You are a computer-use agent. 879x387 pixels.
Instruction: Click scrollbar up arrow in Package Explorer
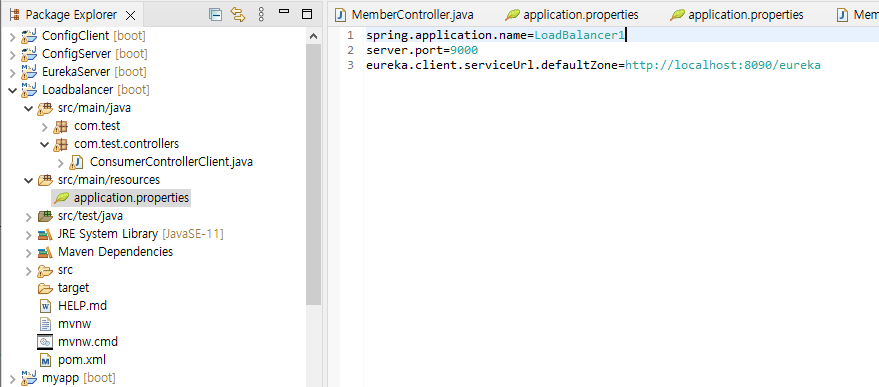pos(313,36)
